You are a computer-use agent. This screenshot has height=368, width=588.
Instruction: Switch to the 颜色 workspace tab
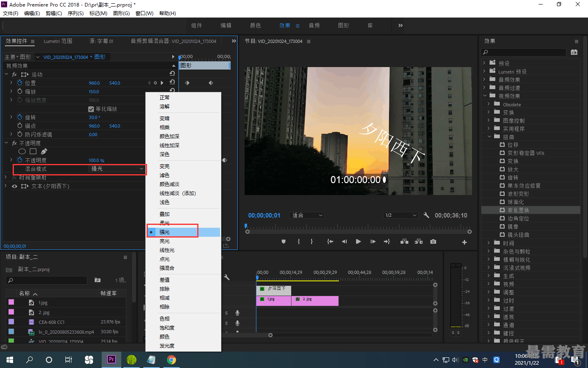256,25
